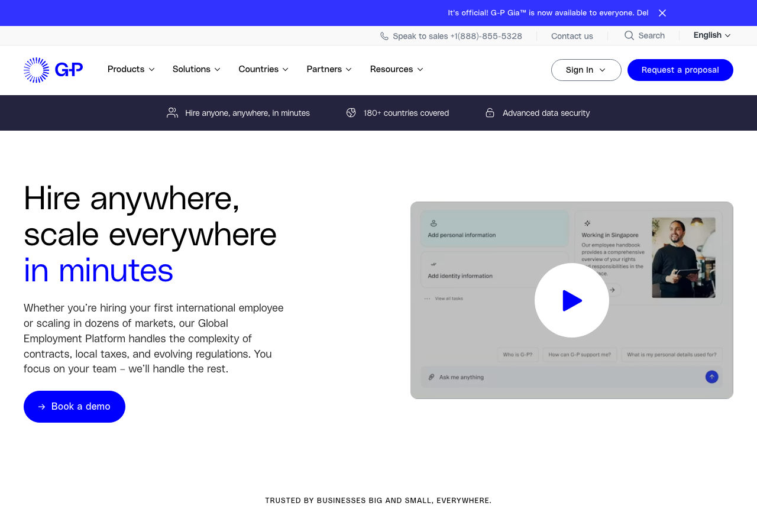This screenshot has width=757, height=532.
Task: Expand the Partners chevron arrow
Action: tap(349, 70)
